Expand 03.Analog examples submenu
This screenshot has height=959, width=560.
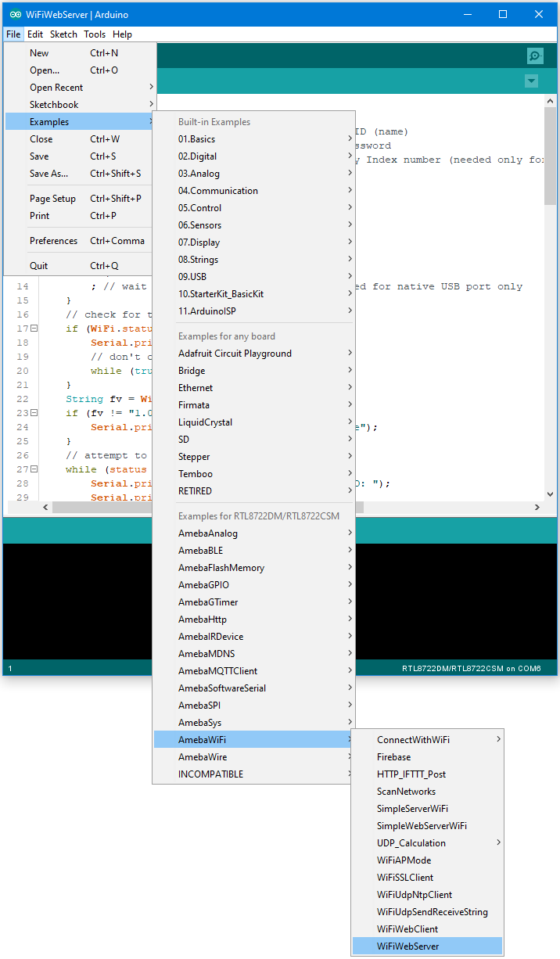click(x=254, y=174)
